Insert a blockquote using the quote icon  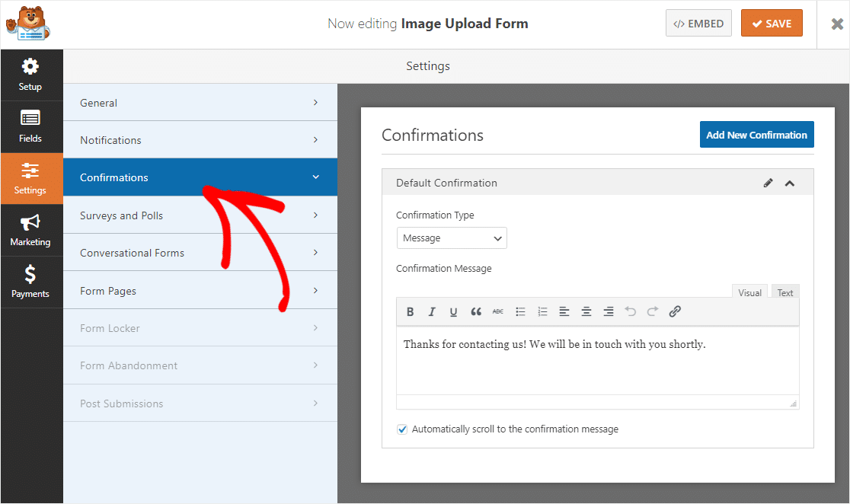click(x=476, y=311)
